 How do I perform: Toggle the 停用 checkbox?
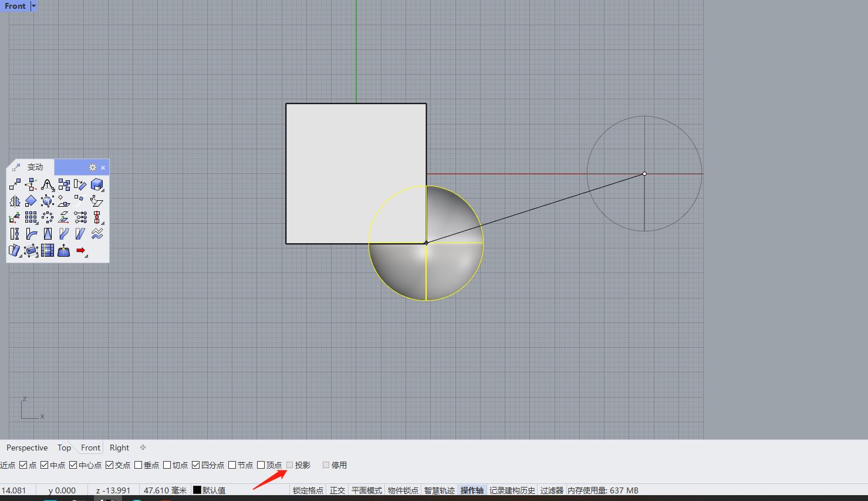[x=326, y=465]
